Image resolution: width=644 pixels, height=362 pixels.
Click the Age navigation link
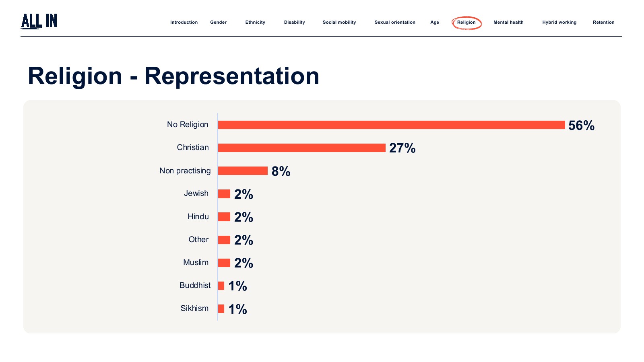435,23
